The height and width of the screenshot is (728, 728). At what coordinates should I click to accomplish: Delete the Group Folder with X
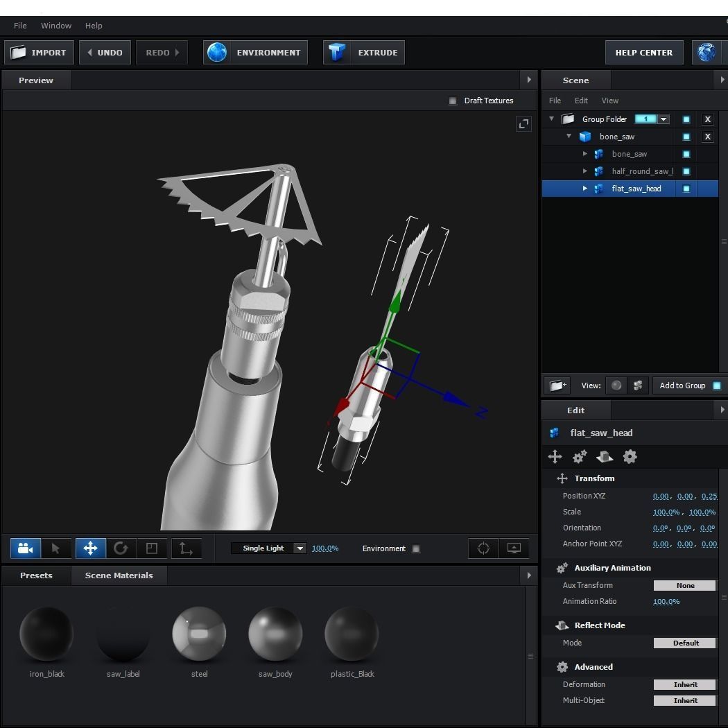[x=708, y=119]
